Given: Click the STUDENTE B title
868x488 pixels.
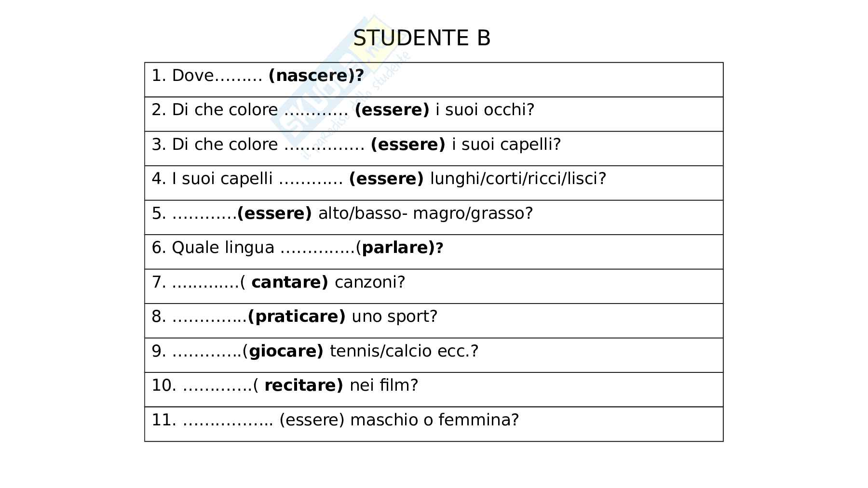Looking at the screenshot, I should click(422, 38).
